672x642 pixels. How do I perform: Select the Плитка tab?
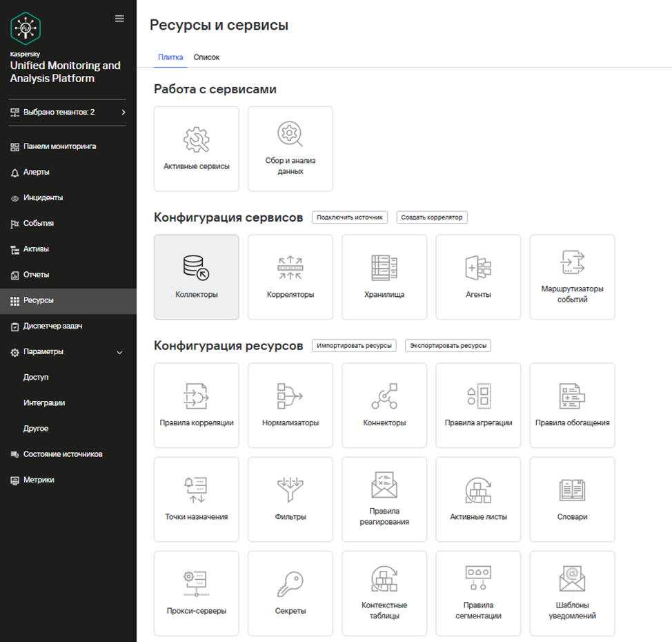click(x=170, y=57)
